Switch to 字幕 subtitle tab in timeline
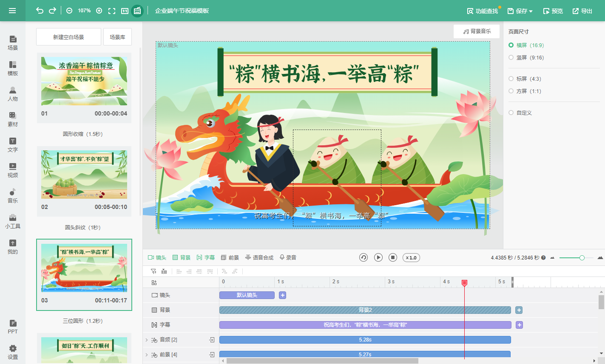The height and width of the screenshot is (364, 605). (206, 257)
